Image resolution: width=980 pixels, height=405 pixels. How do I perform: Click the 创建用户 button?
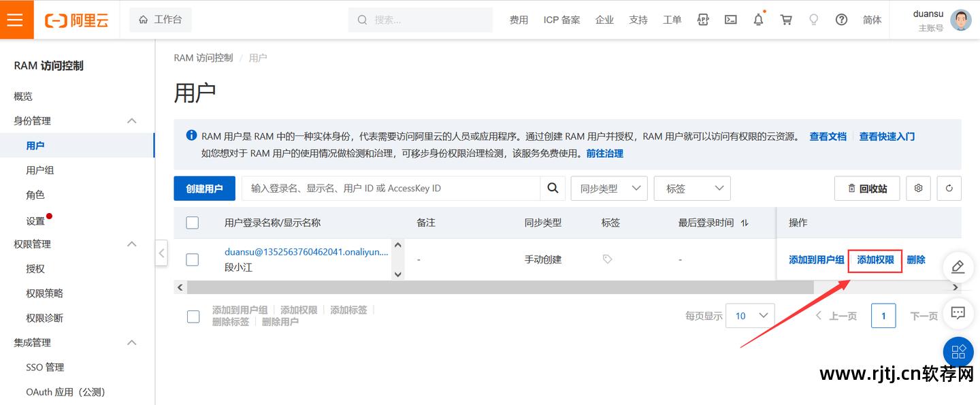[205, 189]
